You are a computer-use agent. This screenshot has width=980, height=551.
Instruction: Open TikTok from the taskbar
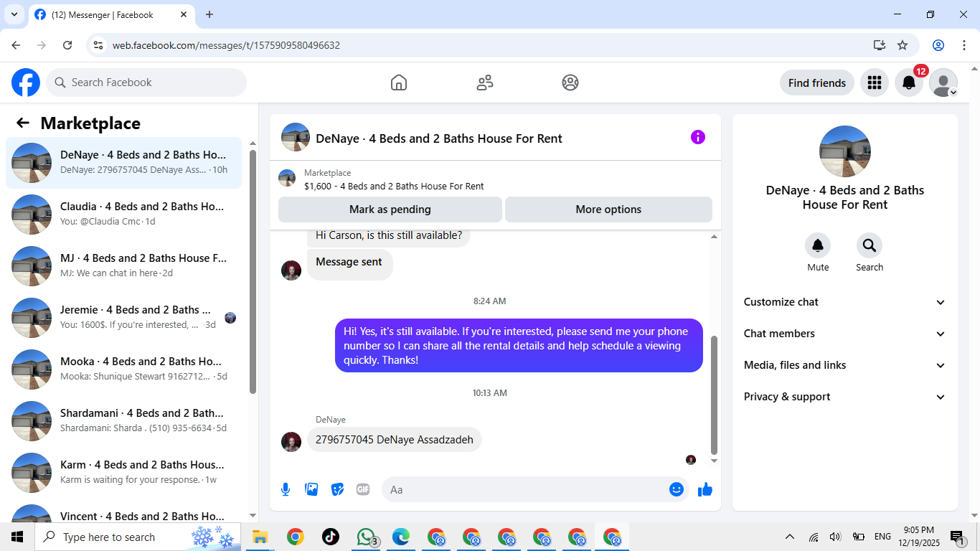330,537
